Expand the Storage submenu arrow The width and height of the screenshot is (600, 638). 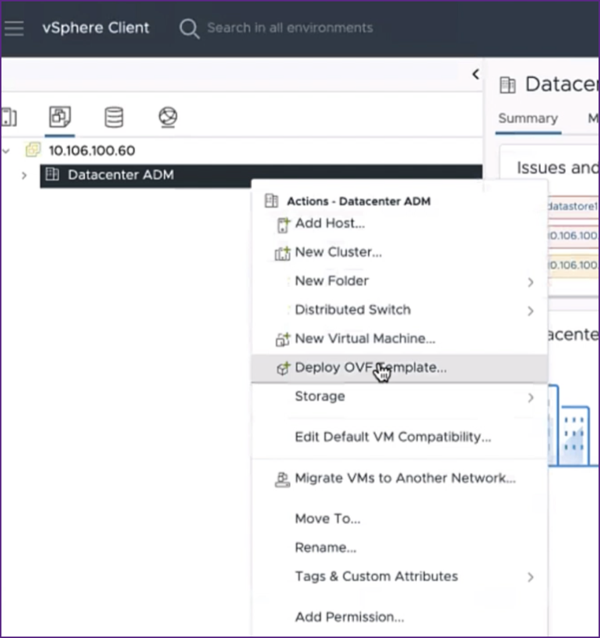pos(530,398)
